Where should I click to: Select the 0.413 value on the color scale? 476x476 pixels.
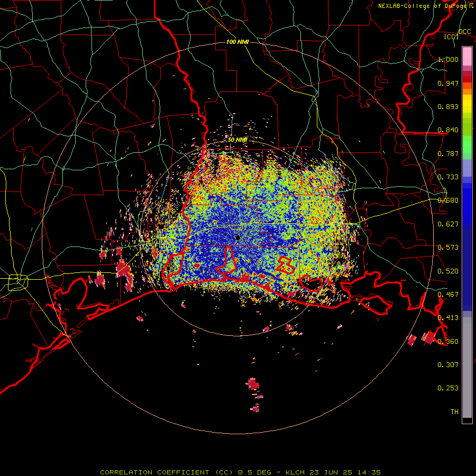(x=448, y=318)
